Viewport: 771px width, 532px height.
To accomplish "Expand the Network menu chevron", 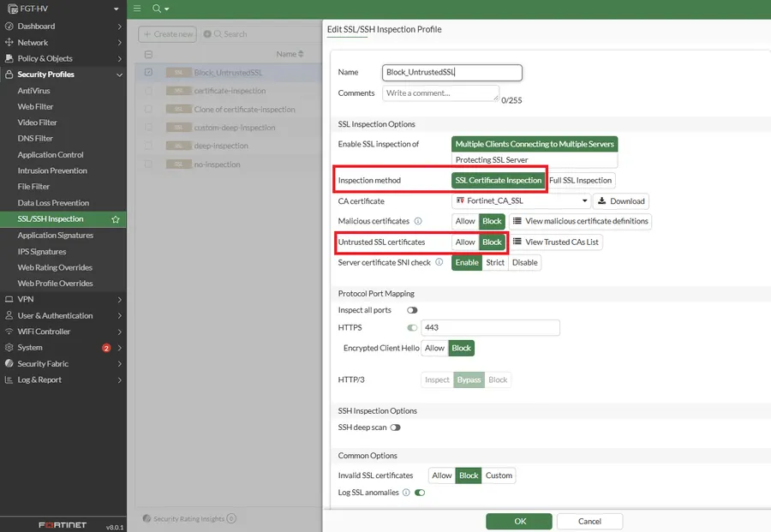I will coord(119,42).
